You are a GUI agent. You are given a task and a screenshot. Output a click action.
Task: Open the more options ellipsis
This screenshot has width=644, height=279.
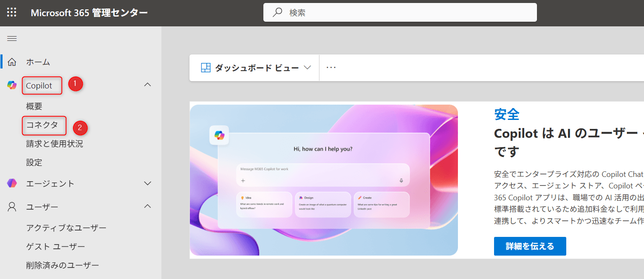[x=331, y=68]
